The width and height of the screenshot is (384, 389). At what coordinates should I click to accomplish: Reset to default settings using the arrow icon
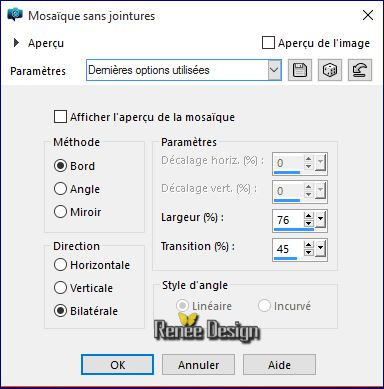360,70
